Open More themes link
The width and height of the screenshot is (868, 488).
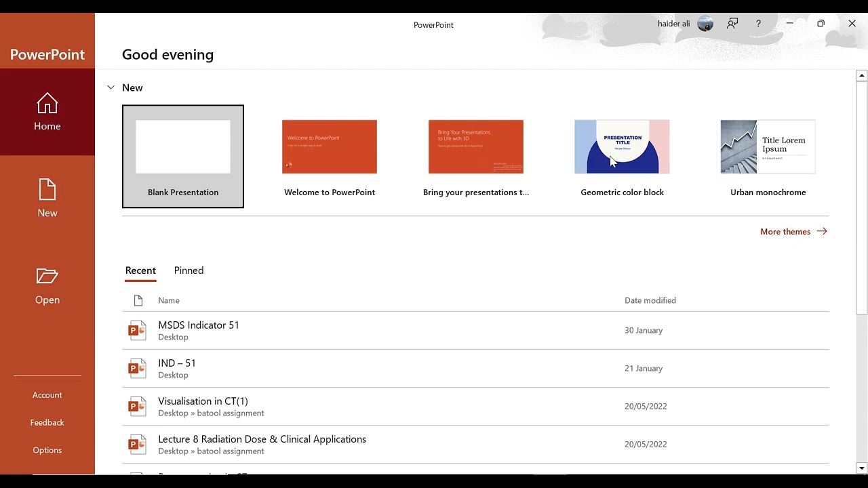793,232
